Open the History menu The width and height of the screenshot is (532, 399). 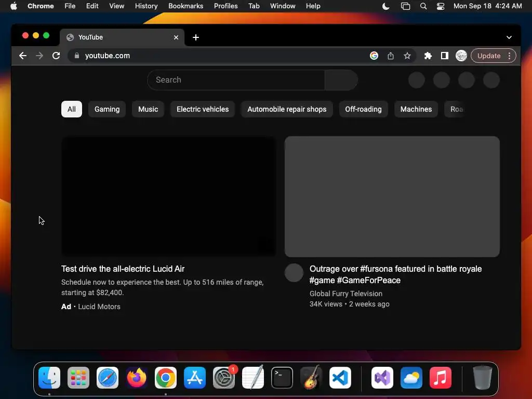pyautogui.click(x=146, y=6)
